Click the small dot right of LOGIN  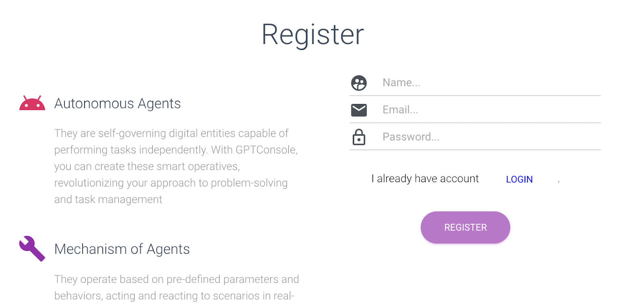coord(559,182)
